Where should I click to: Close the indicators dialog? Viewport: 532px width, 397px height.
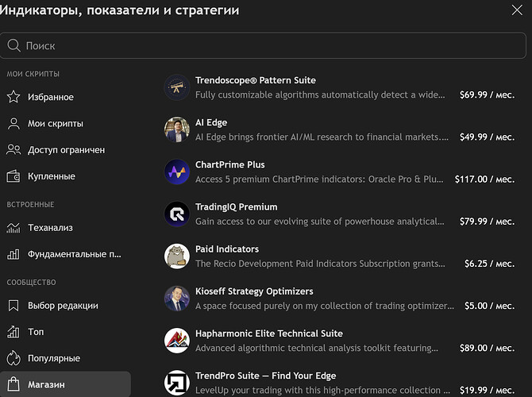518,10
